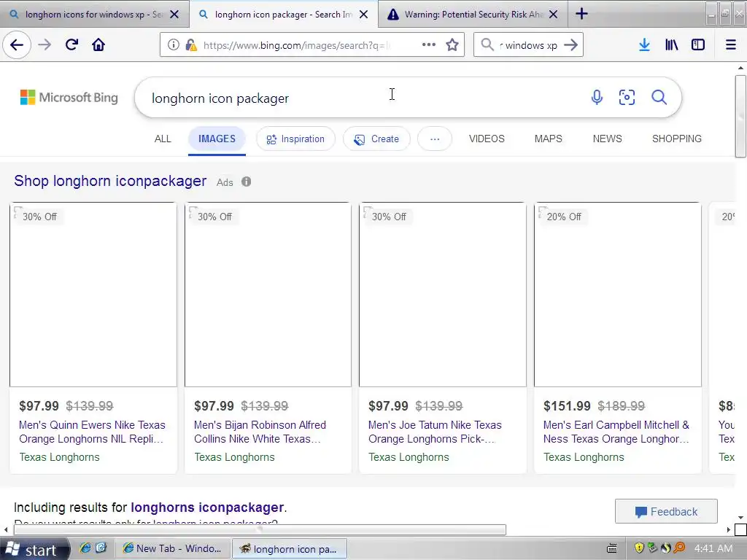Open the MAPS search category
Screen dimensions: 747x560
coord(549,139)
